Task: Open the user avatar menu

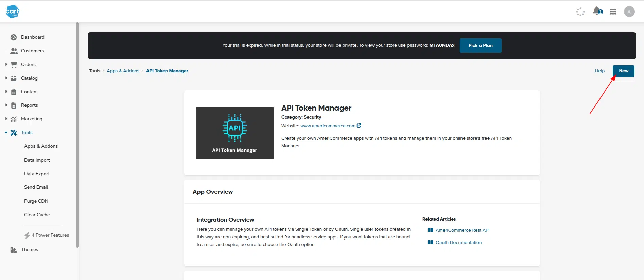Action: click(629, 12)
